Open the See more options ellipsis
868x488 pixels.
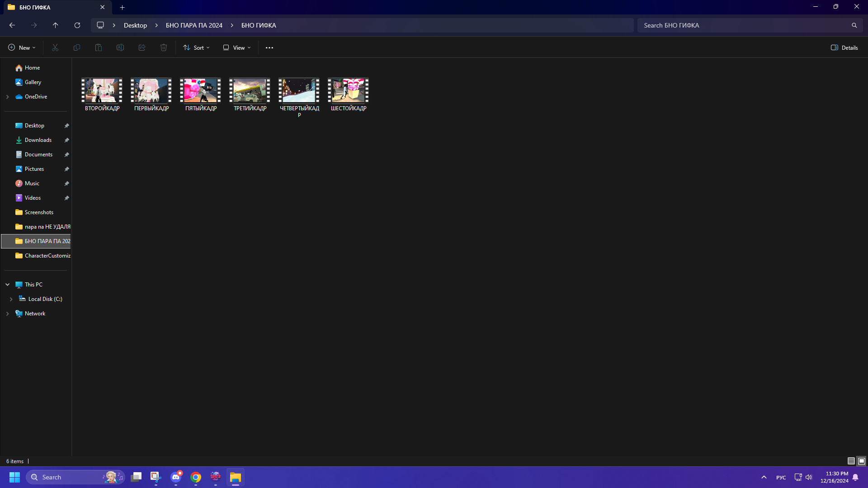[269, 47]
